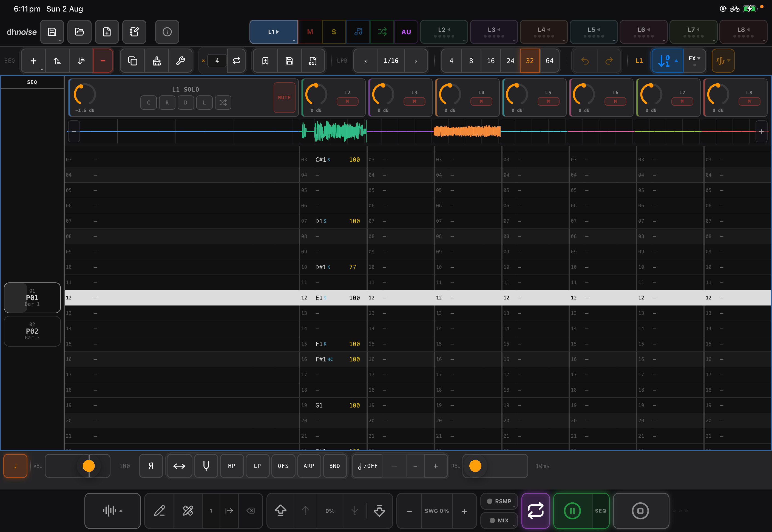Transpose octave up with block arrow
The width and height of the screenshot is (772, 532).
(x=280, y=510)
